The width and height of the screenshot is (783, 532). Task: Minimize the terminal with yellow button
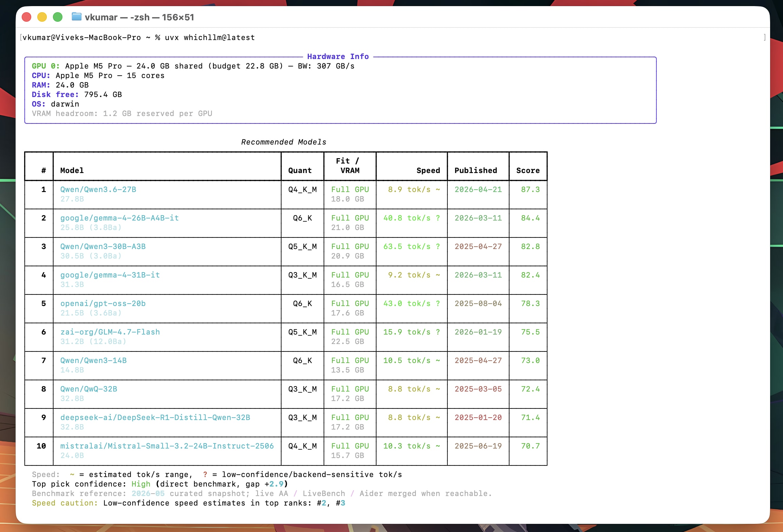(42, 17)
